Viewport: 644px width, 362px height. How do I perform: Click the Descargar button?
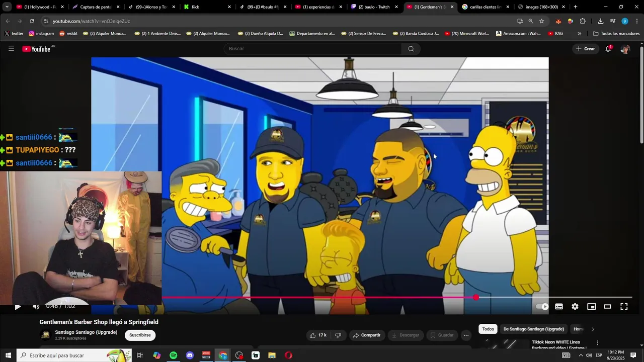pyautogui.click(x=405, y=335)
